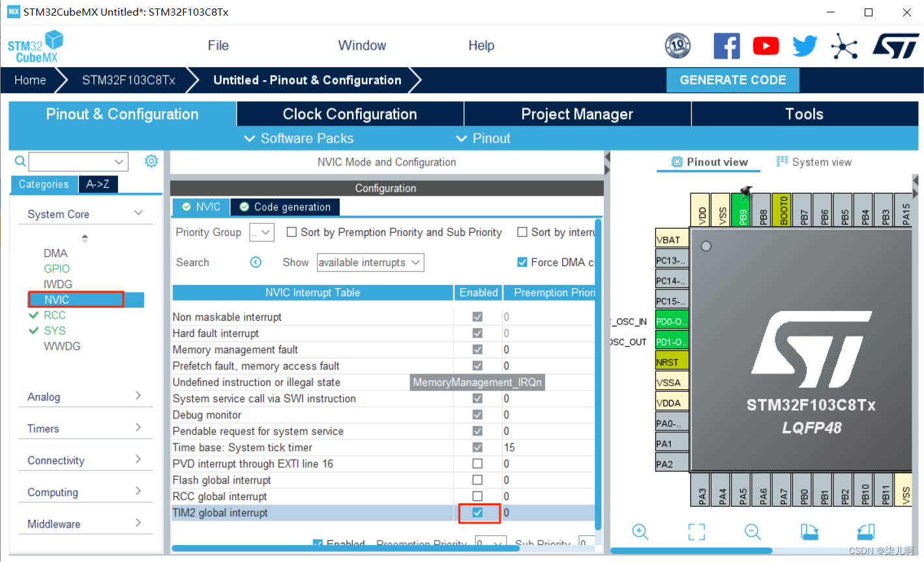924x562 pixels.
Task: Click the GENERATE CODE button
Action: pyautogui.click(x=733, y=80)
